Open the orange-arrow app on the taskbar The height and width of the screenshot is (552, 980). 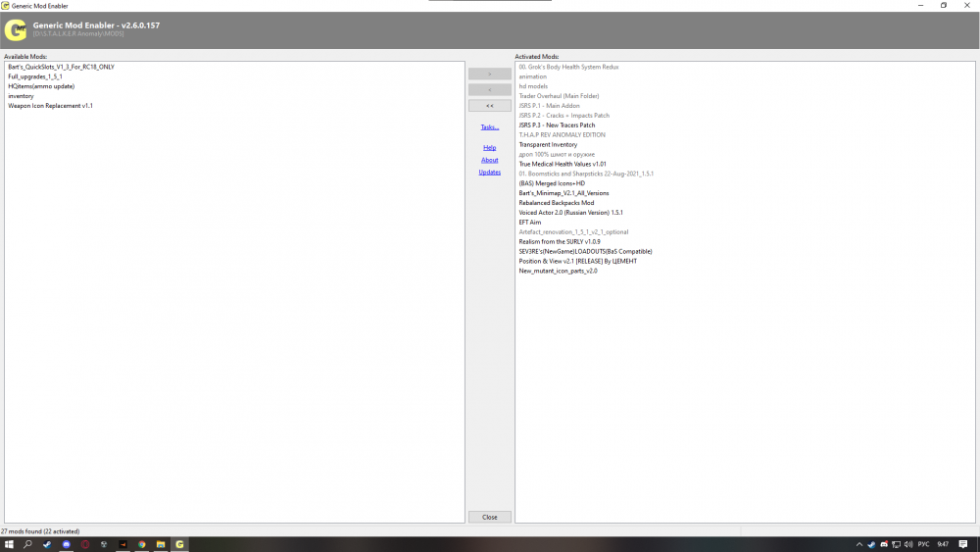pos(123,544)
